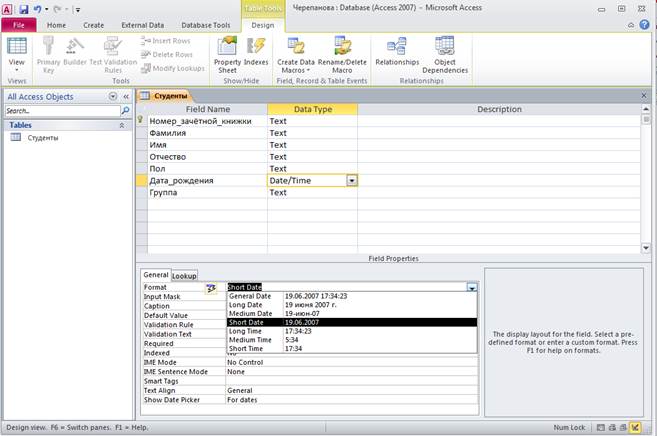Select the Design ribbon tab
Viewport: 657px width, 436px height.
click(263, 25)
